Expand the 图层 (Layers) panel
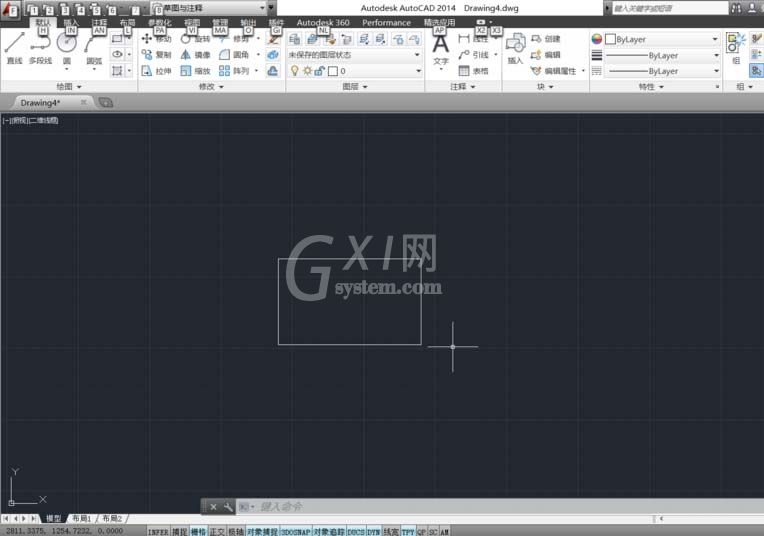Screen dimensions: 764x536 [355, 86]
